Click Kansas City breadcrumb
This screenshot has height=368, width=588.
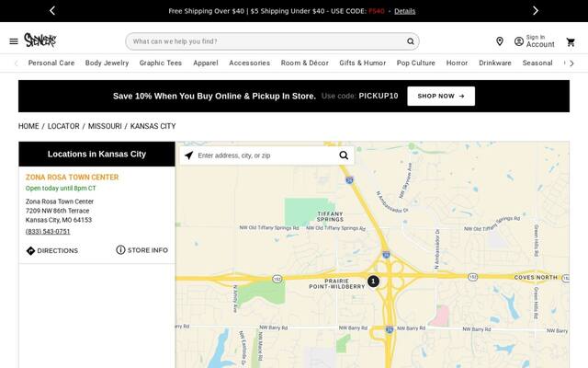(153, 126)
